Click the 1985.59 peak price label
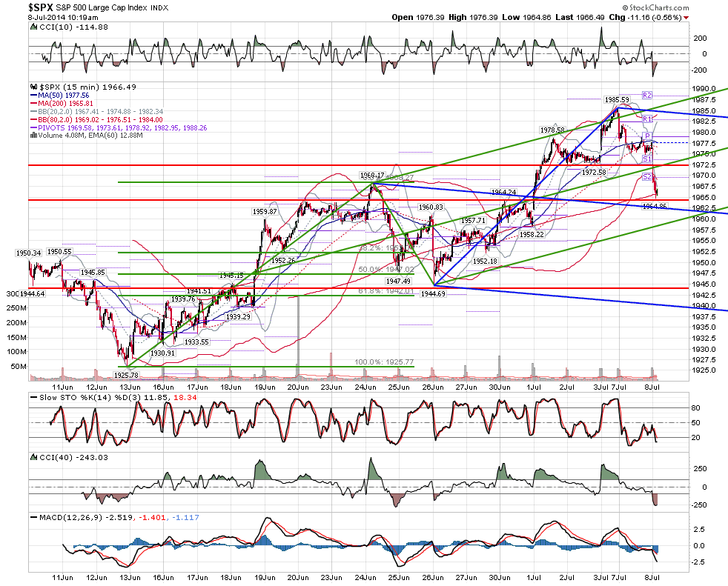Image resolution: width=728 pixels, height=586 pixels. click(617, 99)
